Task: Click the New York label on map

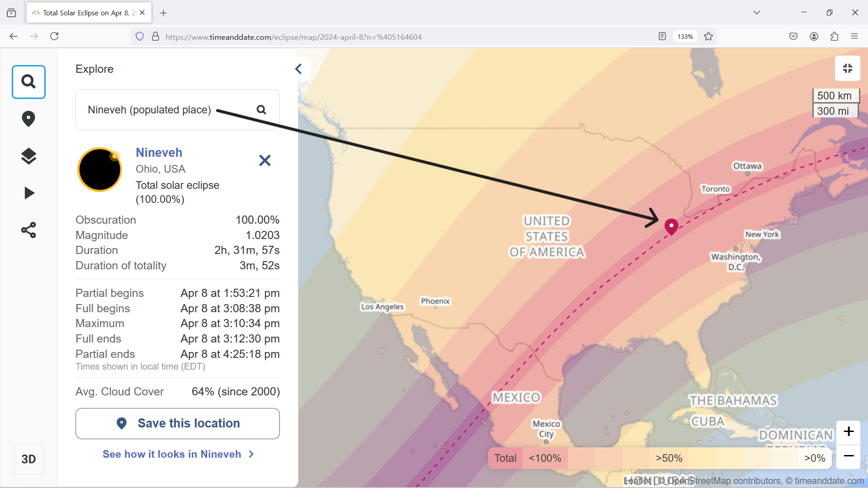Action: tap(762, 234)
